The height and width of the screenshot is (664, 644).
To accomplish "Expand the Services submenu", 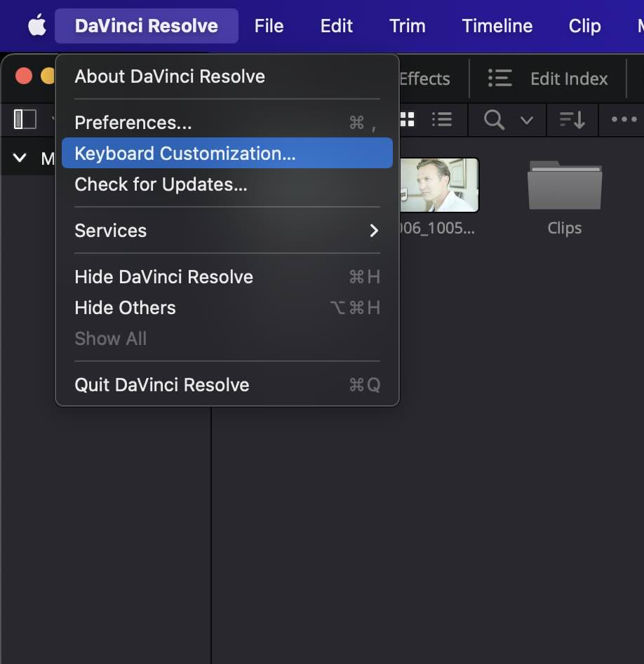I will click(227, 231).
